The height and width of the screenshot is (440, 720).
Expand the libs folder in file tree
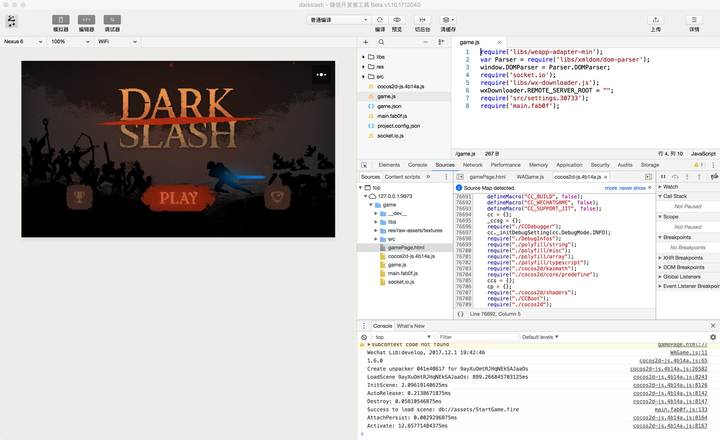pos(363,57)
